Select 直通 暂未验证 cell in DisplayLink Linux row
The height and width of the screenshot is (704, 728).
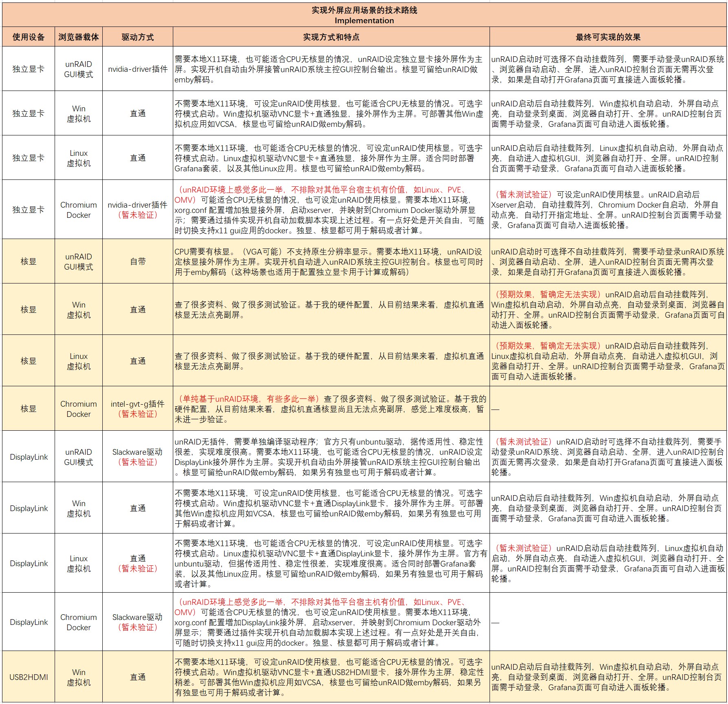tap(137, 563)
